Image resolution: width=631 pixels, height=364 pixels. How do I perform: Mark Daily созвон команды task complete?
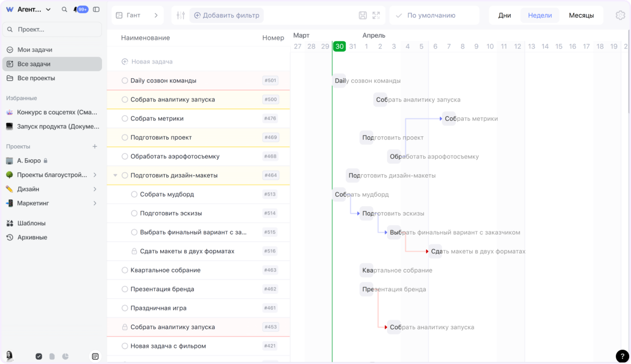pyautogui.click(x=125, y=80)
